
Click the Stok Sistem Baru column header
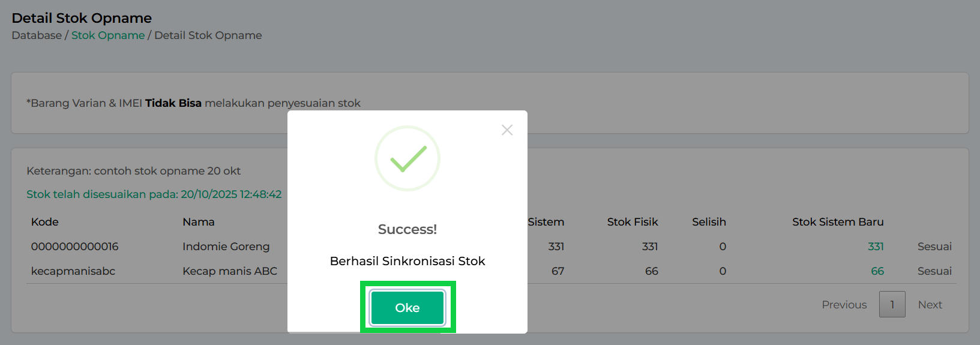(838, 222)
